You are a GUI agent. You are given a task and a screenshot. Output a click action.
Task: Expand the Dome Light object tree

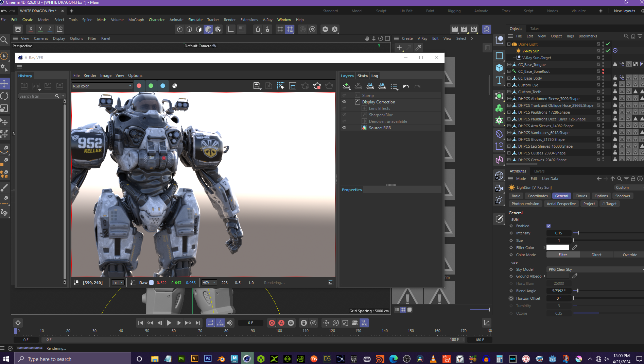coord(509,44)
